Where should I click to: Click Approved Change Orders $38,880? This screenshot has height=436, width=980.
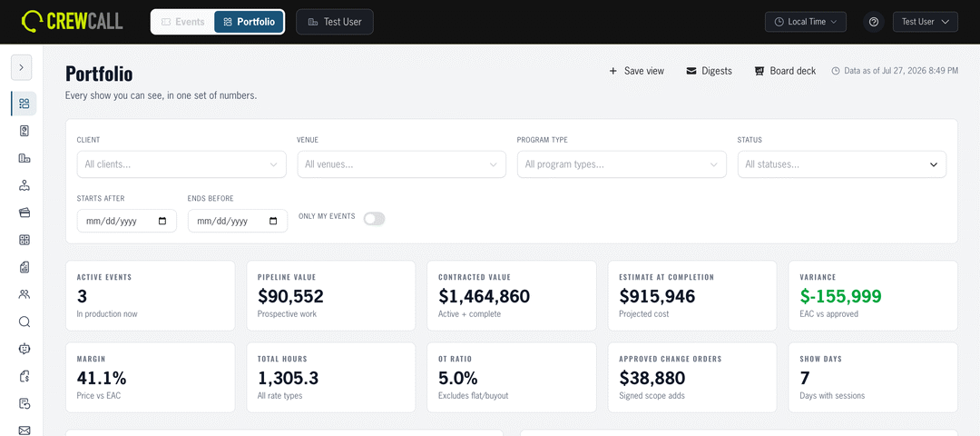click(x=652, y=378)
